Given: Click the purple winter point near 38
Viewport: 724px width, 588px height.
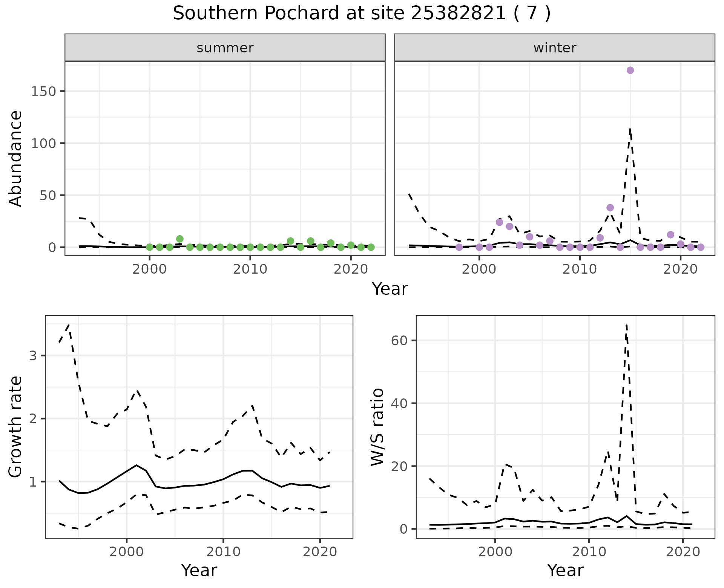Looking at the screenshot, I should coord(610,208).
